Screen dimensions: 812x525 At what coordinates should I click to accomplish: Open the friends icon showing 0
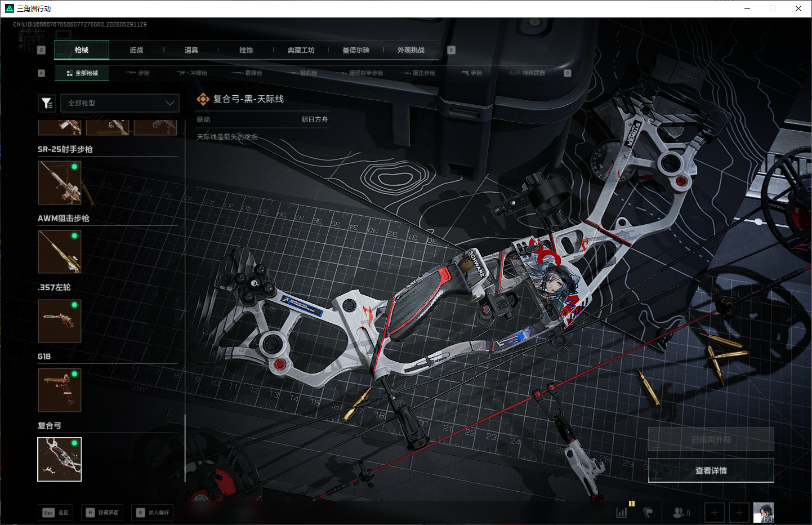[x=681, y=513]
